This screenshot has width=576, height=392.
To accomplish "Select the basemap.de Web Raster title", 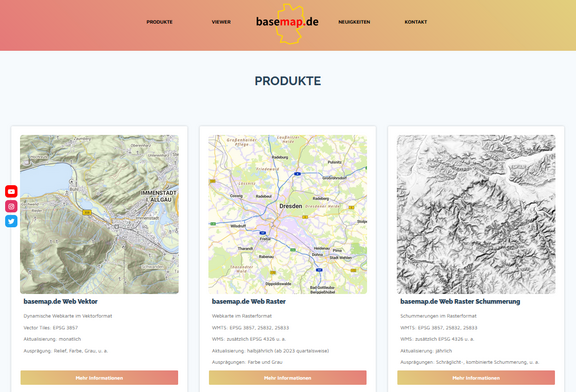I will 249,302.
